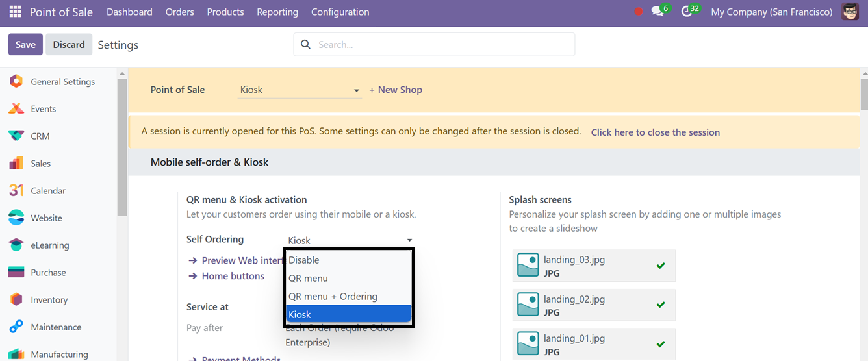The width and height of the screenshot is (868, 361).
Task: Click the Search input field
Action: point(434,45)
